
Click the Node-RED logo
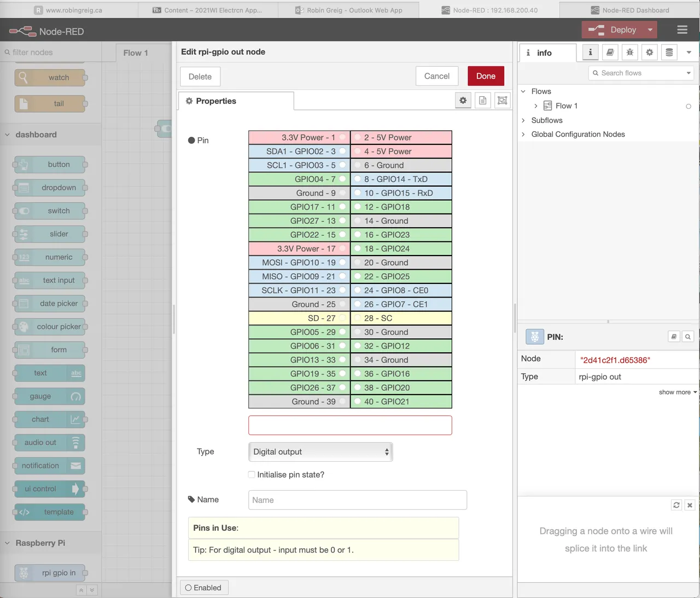point(46,31)
